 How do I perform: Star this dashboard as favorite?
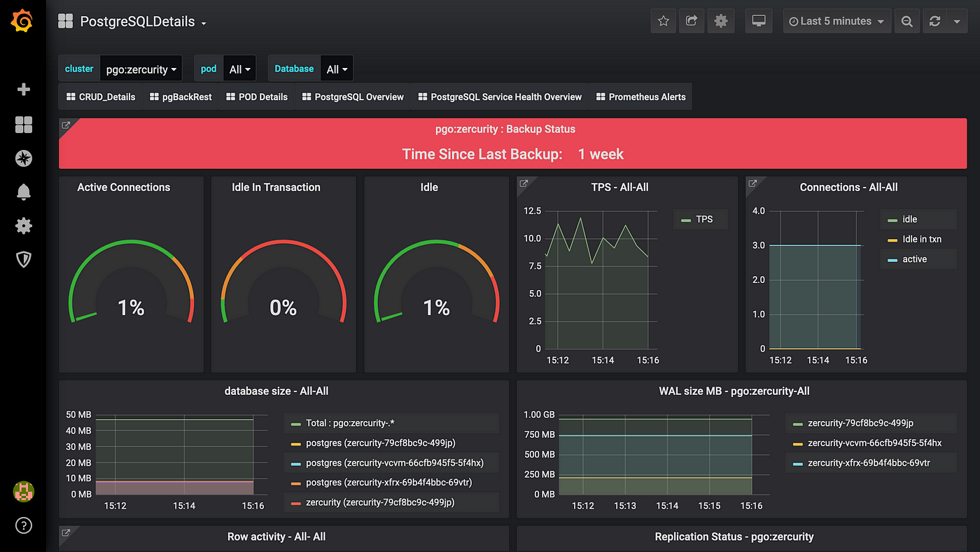[664, 21]
